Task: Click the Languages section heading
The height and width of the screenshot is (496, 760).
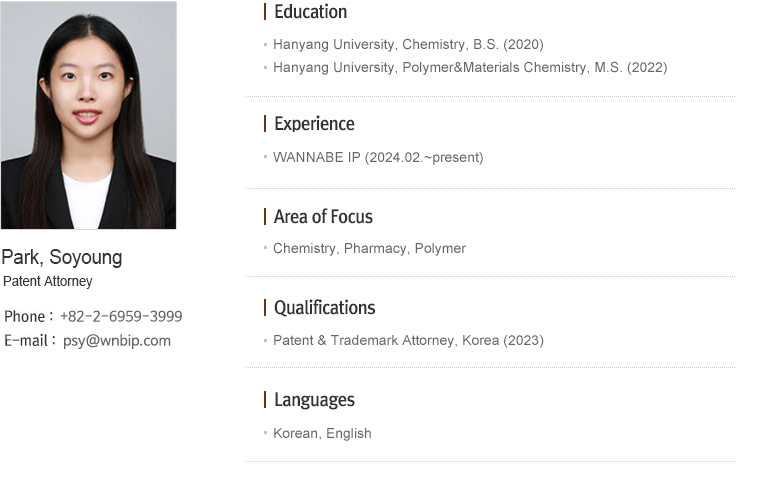Action: click(315, 400)
